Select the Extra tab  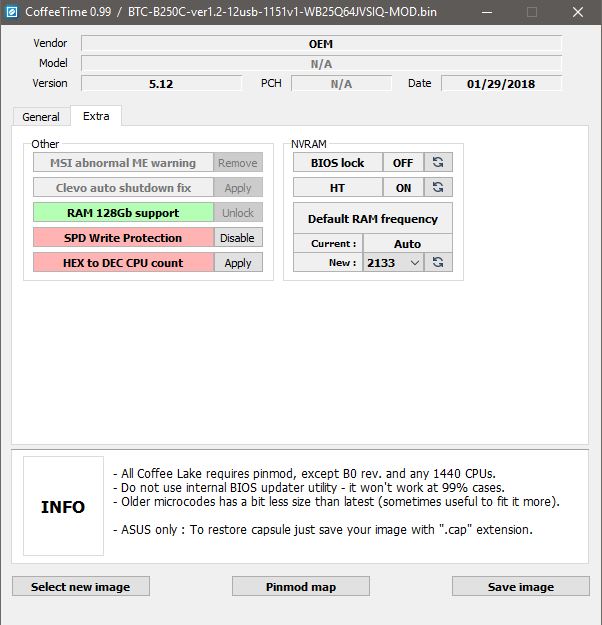pos(96,116)
